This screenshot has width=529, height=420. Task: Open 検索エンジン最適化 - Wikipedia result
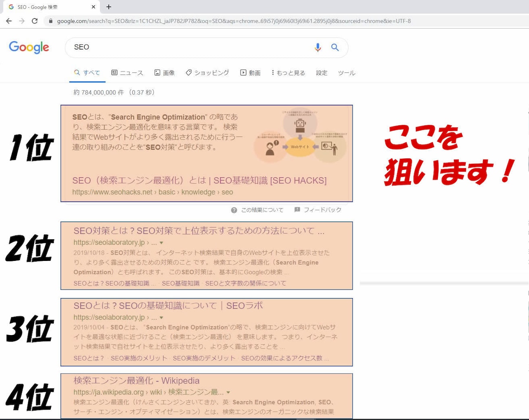point(137,381)
